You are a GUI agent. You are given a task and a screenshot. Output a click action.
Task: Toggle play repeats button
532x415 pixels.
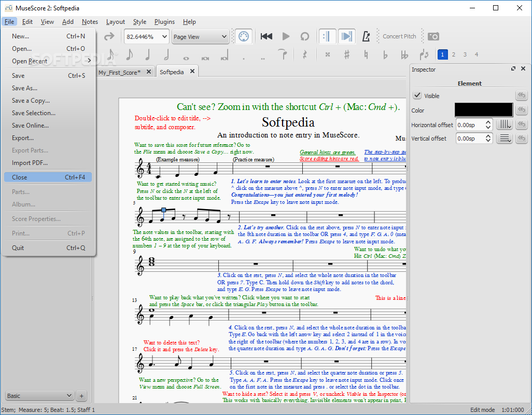[327, 36]
